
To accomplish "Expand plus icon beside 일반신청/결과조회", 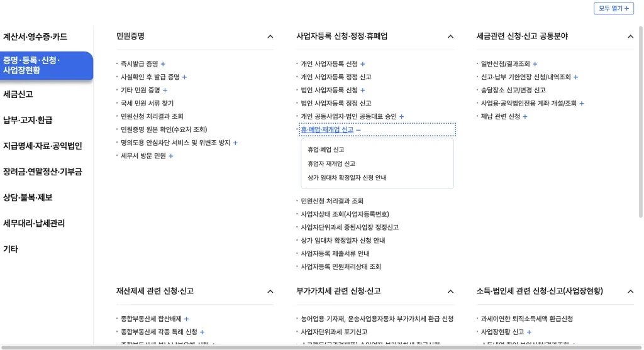I will point(535,64).
